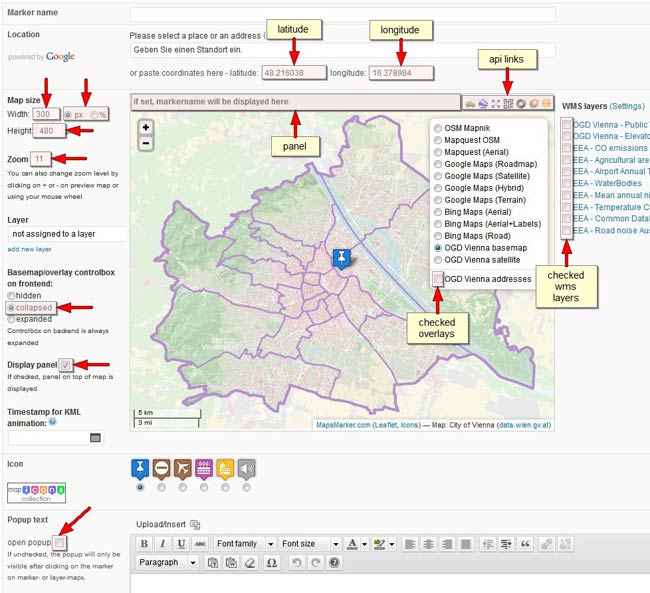650x593 pixels.
Task: Expand the Paragraph format dropdown
Action: tap(167, 563)
